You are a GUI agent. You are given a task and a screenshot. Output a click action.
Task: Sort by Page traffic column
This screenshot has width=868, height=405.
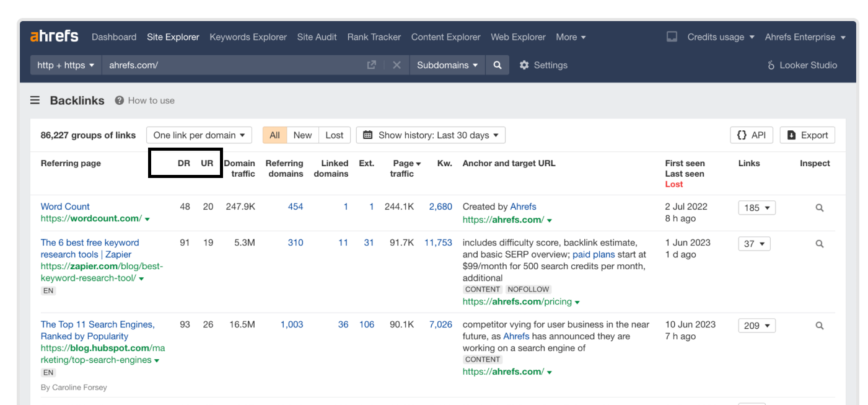[406, 168]
